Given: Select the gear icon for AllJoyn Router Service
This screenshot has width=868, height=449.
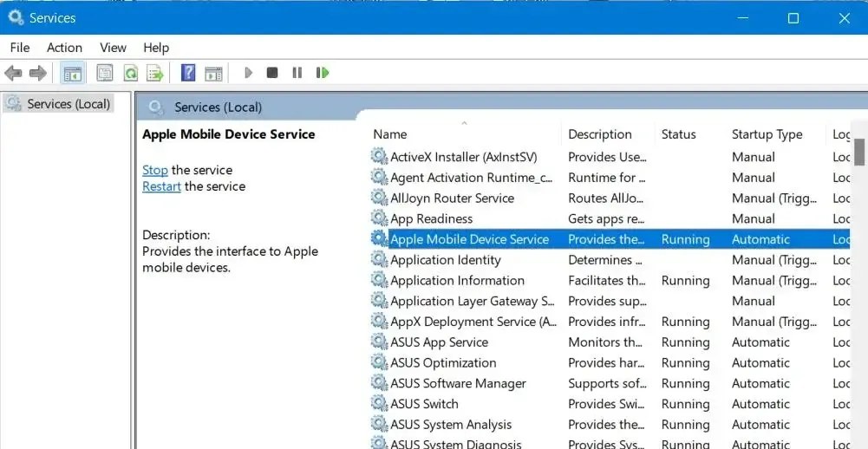Looking at the screenshot, I should [x=379, y=198].
